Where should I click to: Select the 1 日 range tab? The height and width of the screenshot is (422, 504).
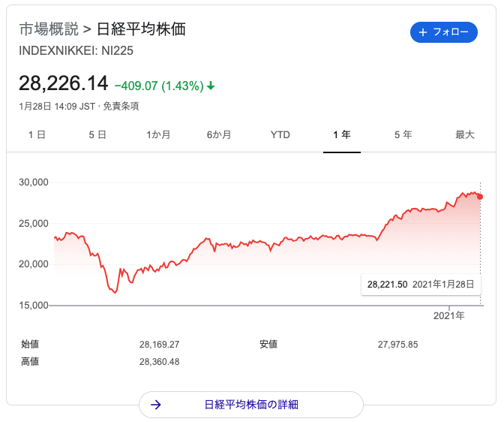[x=37, y=134]
